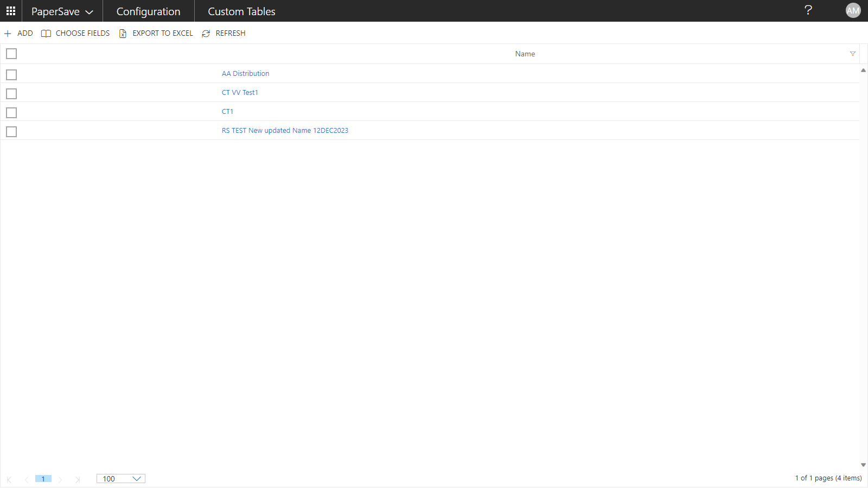Open Choose Fields column picker
This screenshot has height=488, width=868.
coord(75,34)
